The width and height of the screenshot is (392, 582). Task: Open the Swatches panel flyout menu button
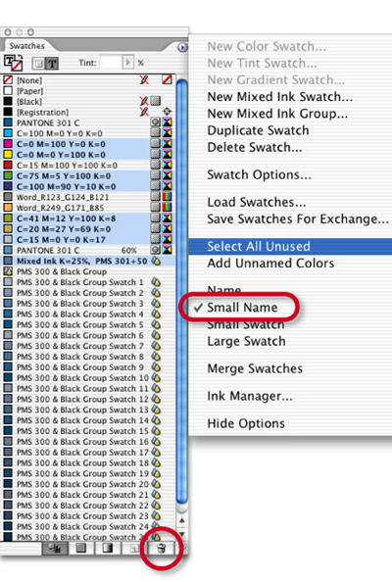[182, 47]
